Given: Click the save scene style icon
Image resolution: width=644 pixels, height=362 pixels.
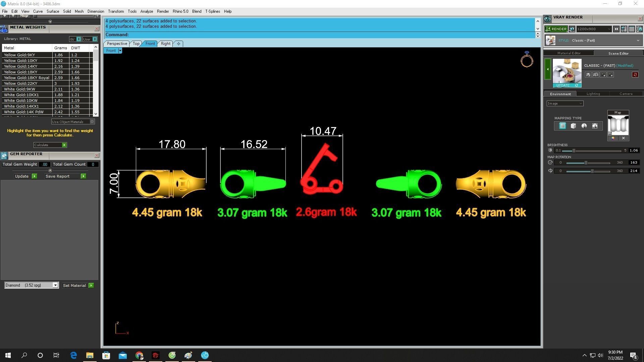Looking at the screenshot, I should [588, 75].
